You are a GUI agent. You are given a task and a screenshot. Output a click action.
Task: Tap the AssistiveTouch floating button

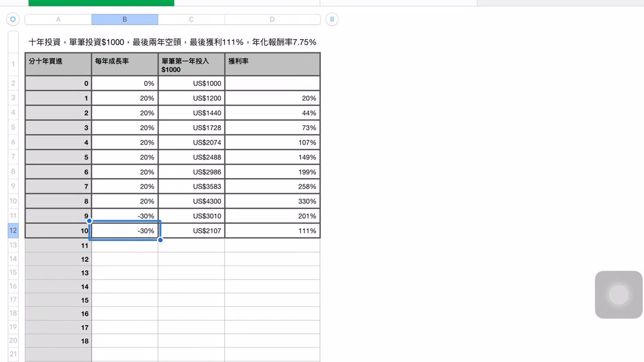tap(618, 295)
